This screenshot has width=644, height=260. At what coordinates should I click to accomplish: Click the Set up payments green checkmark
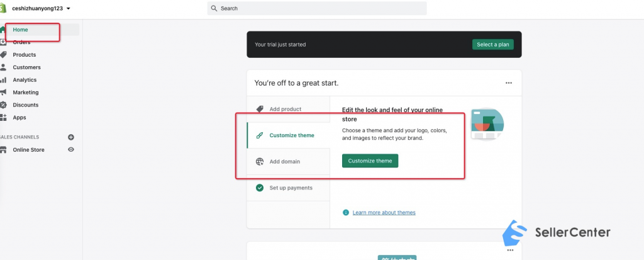(260, 188)
